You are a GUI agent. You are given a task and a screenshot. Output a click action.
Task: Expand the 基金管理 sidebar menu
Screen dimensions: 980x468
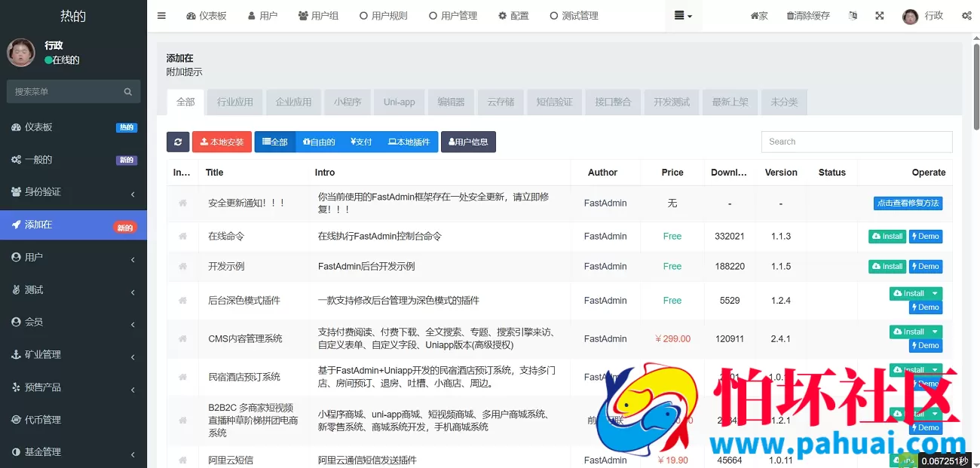(x=73, y=451)
